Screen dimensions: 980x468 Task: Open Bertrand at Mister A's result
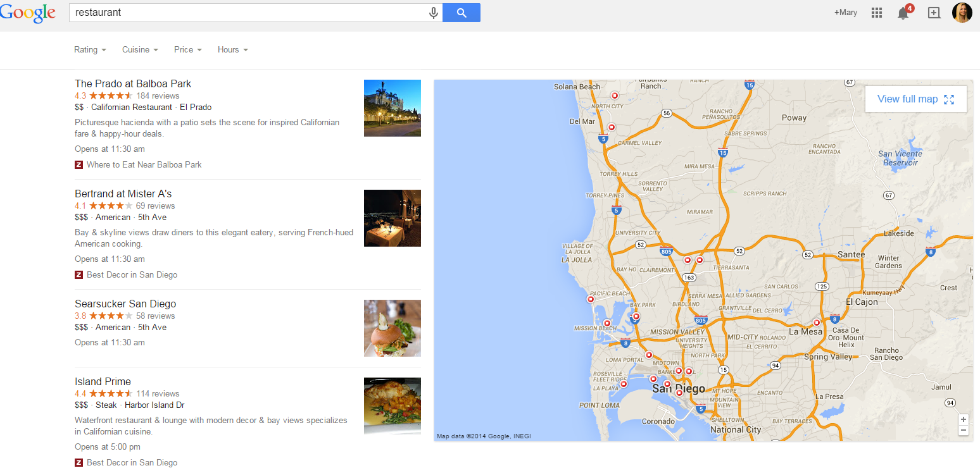click(x=123, y=194)
